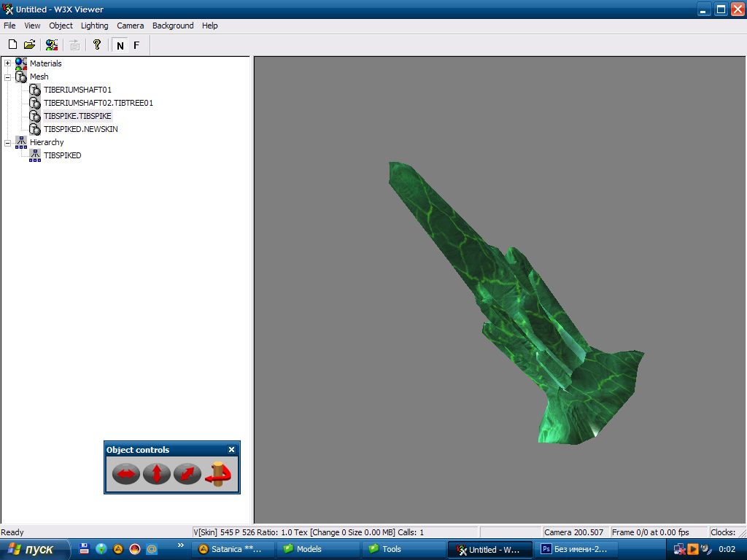This screenshot has width=747, height=560.
Task: Click the New file toolbar icon
Action: pyautogui.click(x=13, y=44)
